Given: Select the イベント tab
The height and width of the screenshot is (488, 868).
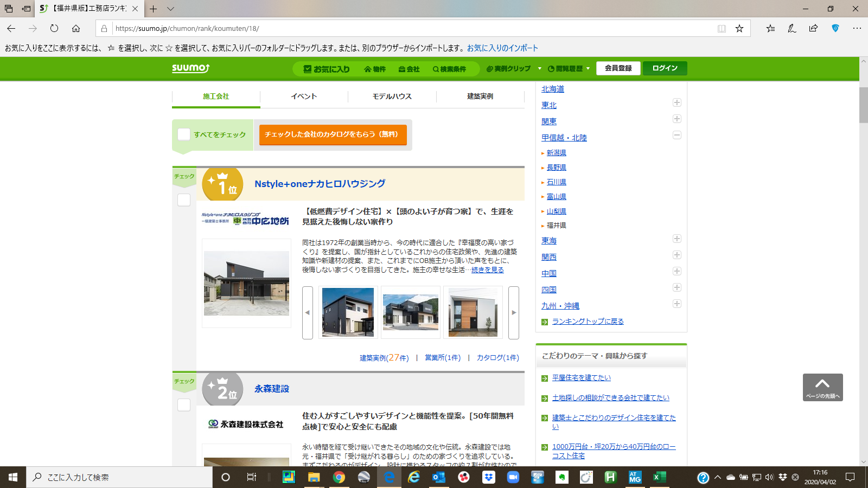Looking at the screenshot, I should coord(304,97).
